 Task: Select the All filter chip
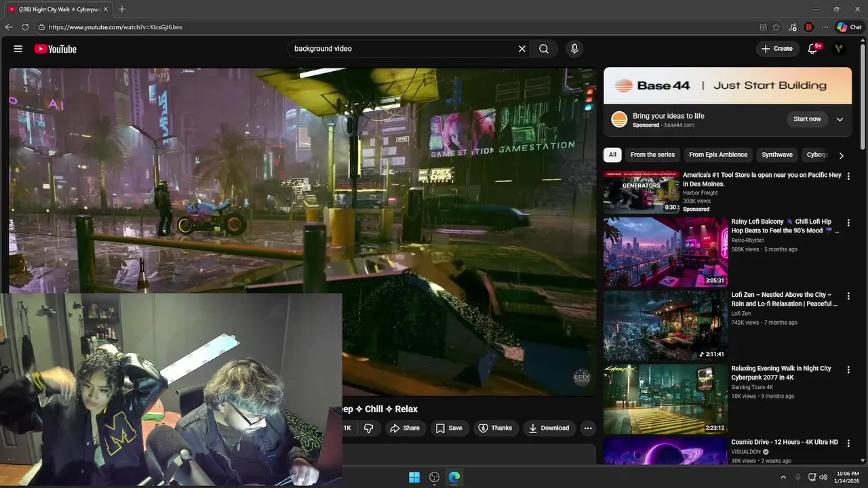(x=612, y=155)
